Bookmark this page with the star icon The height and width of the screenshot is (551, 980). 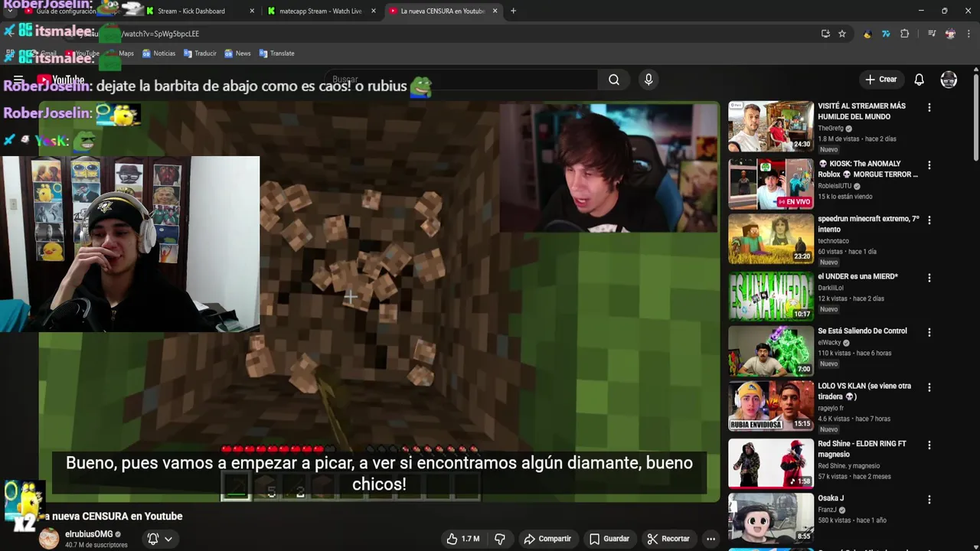pyautogui.click(x=842, y=34)
